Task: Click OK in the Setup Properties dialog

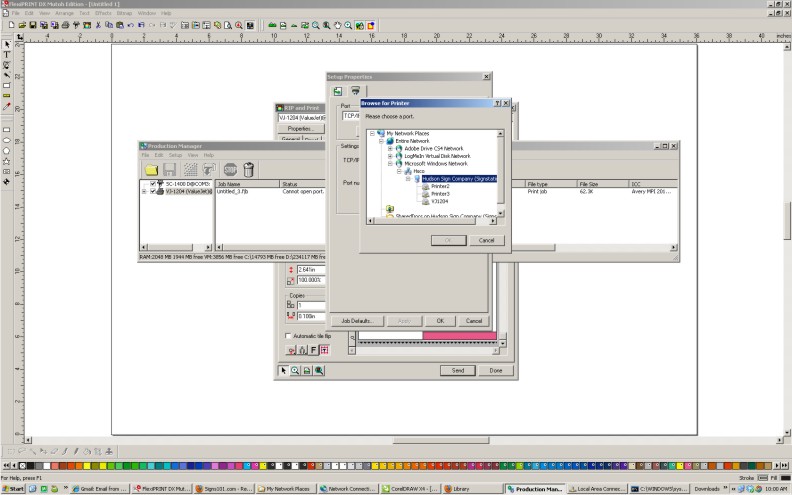Action: (440, 321)
